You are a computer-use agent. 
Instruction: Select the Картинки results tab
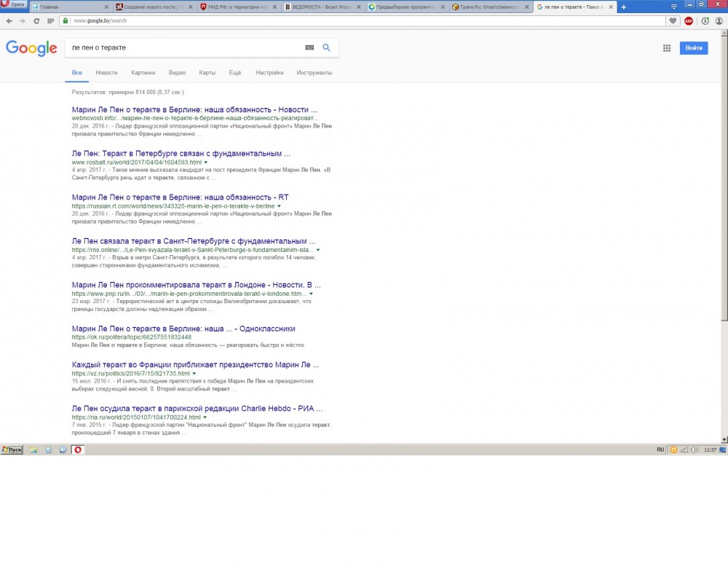[143, 72]
